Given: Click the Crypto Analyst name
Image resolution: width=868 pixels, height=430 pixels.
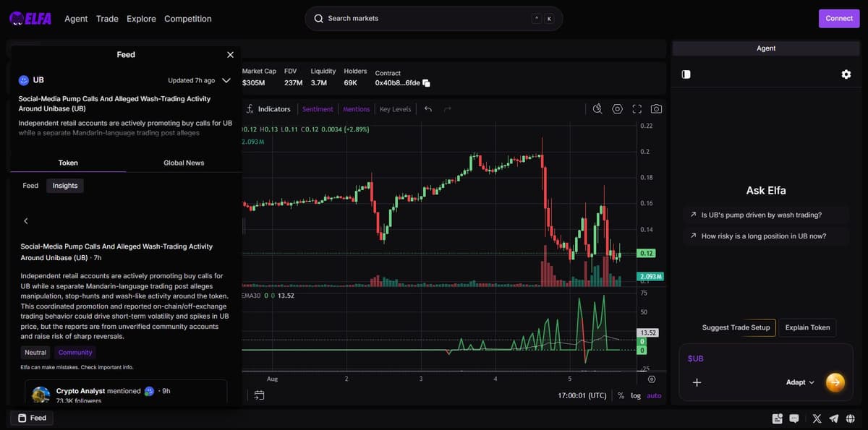Looking at the screenshot, I should pyautogui.click(x=80, y=391).
